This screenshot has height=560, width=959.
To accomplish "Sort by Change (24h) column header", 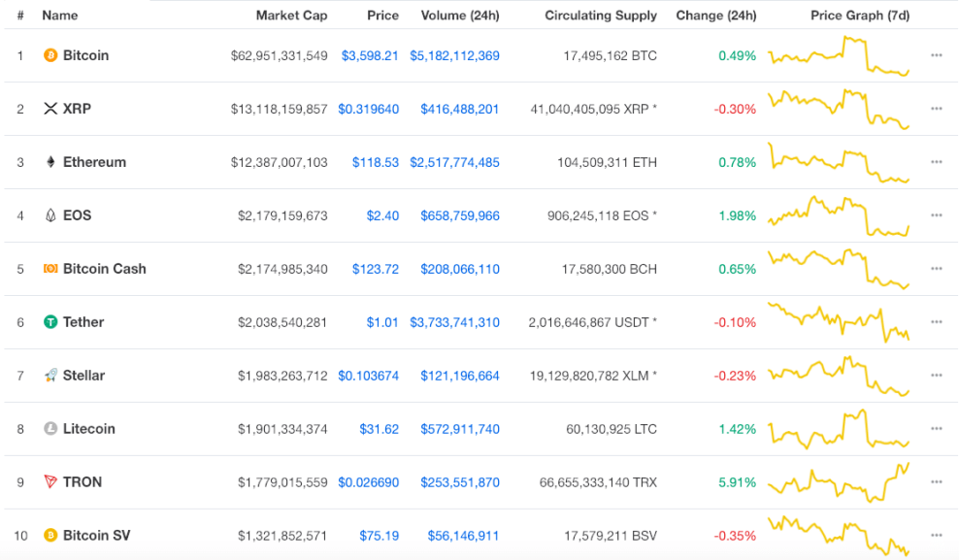I will (716, 16).
